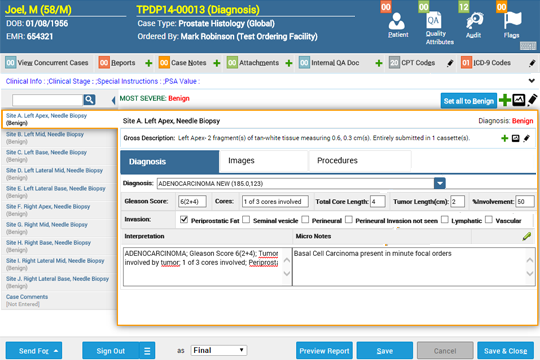Screen dimensions: 540x360
Task: Check the Lymphatic checkbox
Action: [x=445, y=219]
